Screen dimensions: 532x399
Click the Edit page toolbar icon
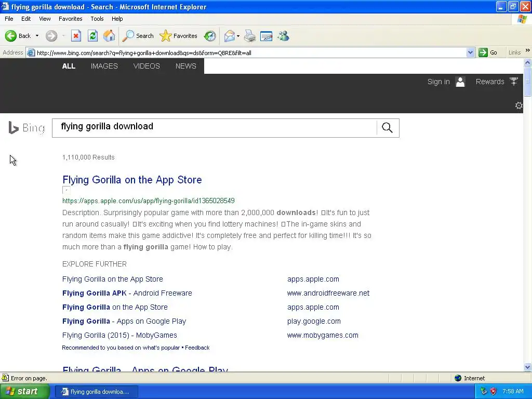pyautogui.click(x=267, y=36)
